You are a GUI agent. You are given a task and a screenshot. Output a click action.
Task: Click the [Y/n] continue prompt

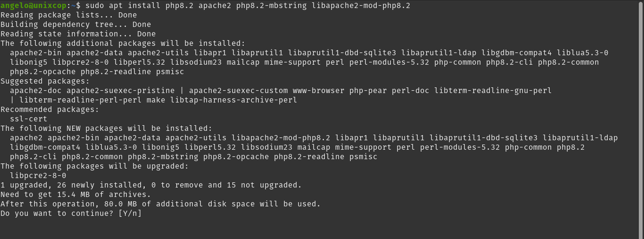[x=130, y=213]
